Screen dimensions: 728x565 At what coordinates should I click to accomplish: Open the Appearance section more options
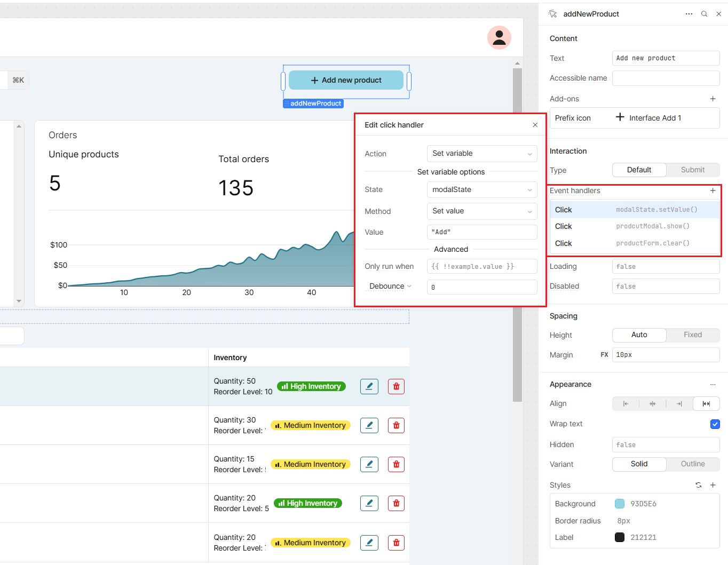pos(713,384)
